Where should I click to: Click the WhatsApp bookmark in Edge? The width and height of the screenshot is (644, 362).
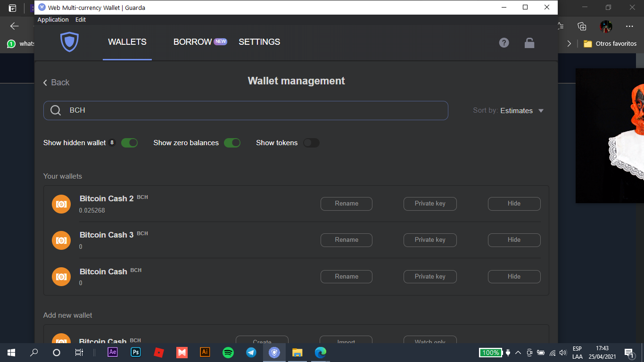(21, 44)
